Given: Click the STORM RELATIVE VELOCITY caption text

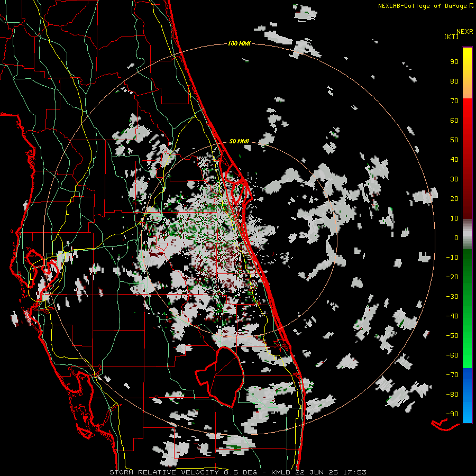Looking at the screenshot, I should point(165,472).
